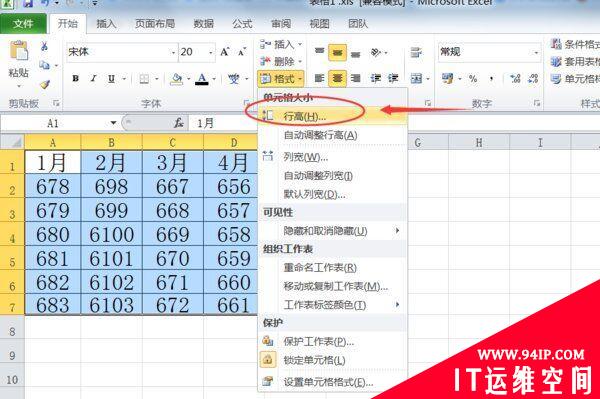Expand the Name Box A1 dropdown arrow
The image size is (600, 399).
tap(113, 123)
